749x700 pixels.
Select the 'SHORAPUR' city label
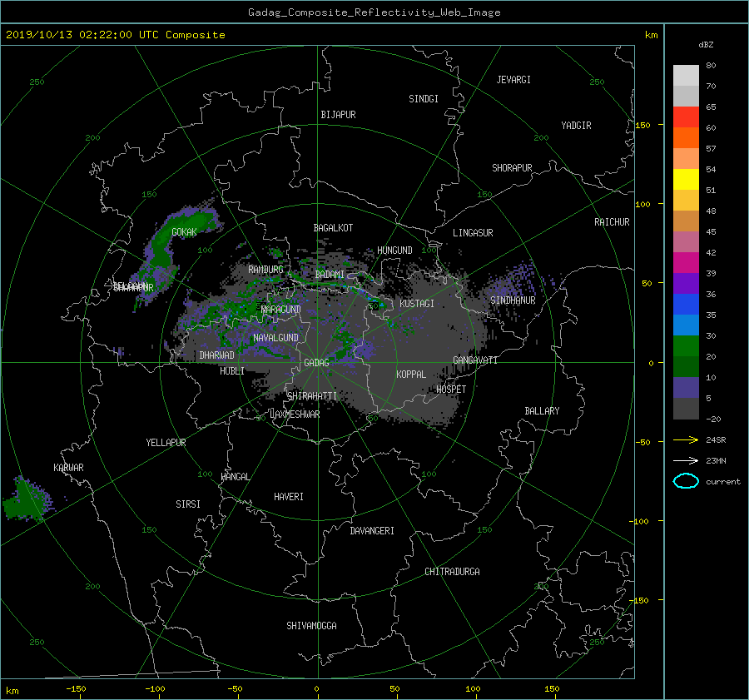point(512,168)
